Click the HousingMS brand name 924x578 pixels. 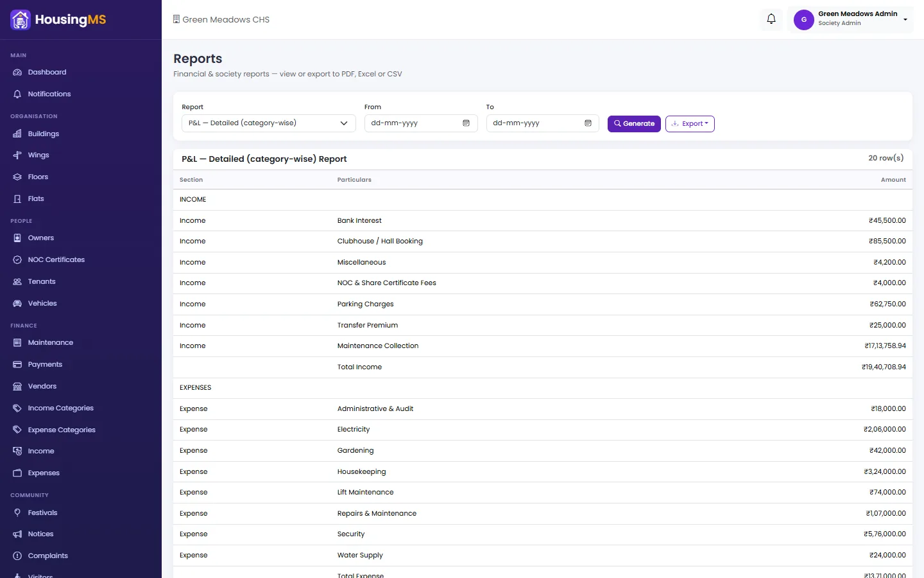[71, 20]
